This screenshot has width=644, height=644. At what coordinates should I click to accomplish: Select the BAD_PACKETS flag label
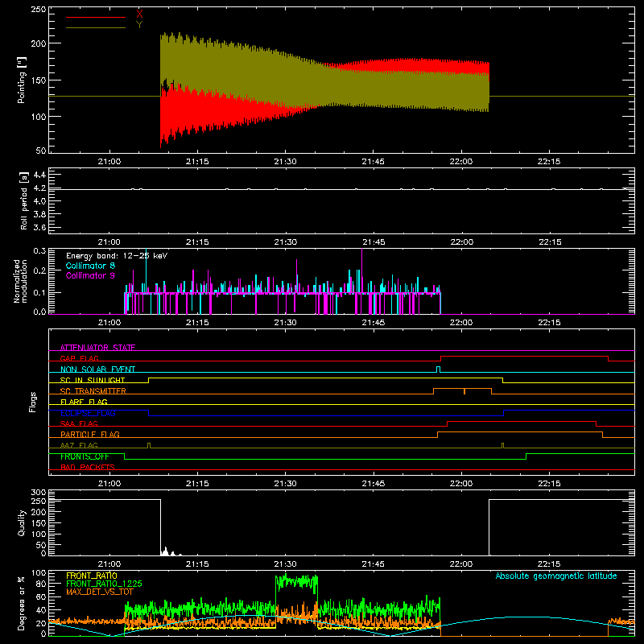[88, 467]
